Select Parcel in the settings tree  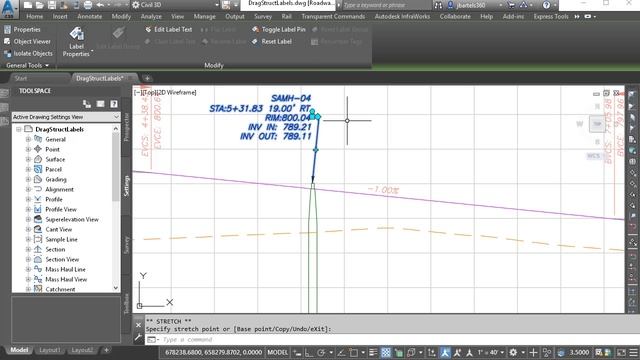point(53,169)
